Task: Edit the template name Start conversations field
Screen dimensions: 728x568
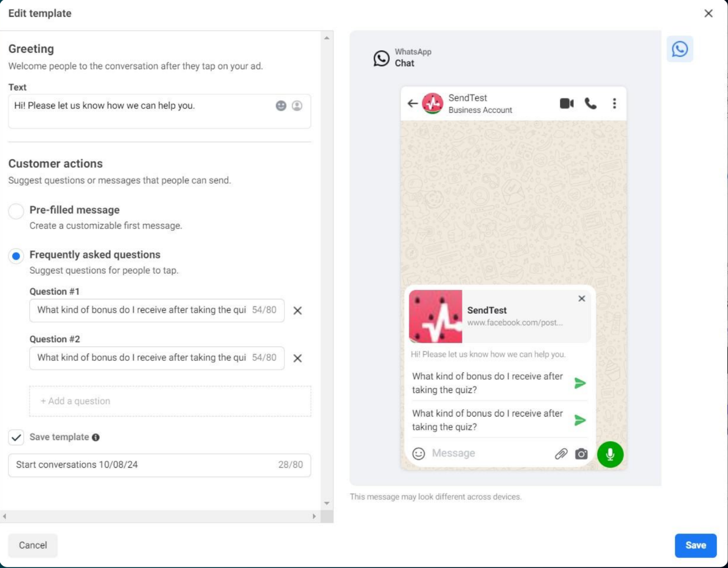Action: [x=159, y=465]
